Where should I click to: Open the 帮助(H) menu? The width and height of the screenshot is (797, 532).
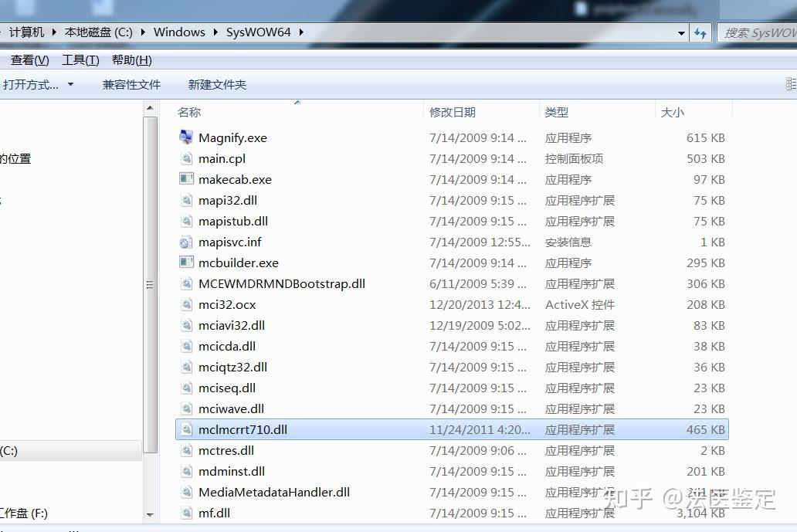(x=131, y=60)
